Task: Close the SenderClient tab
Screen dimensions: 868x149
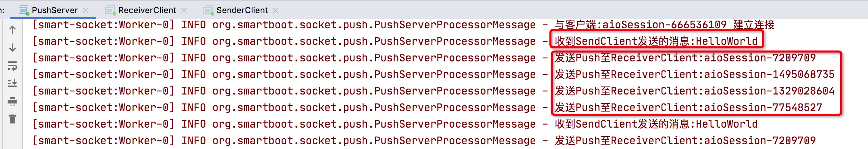Action: [275, 10]
